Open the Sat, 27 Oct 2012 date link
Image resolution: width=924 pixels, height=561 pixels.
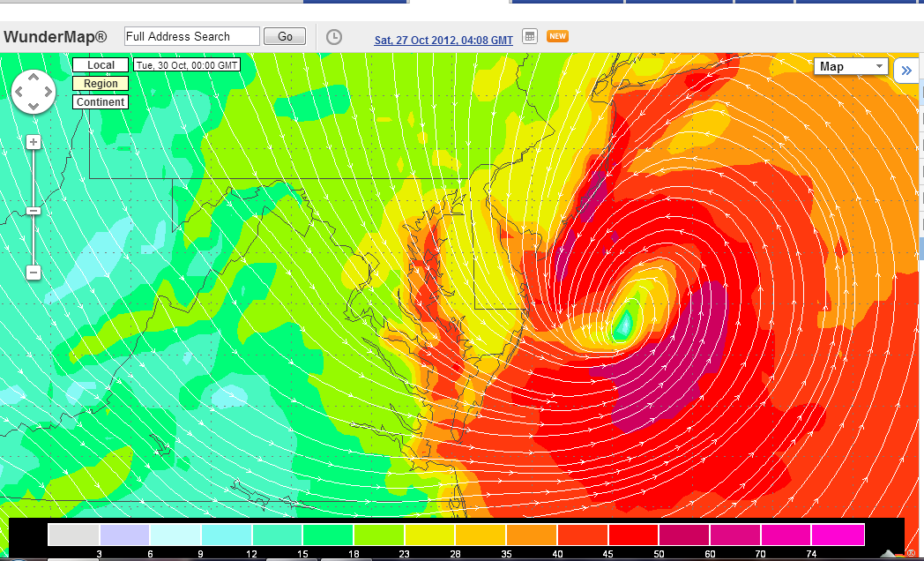coord(443,40)
